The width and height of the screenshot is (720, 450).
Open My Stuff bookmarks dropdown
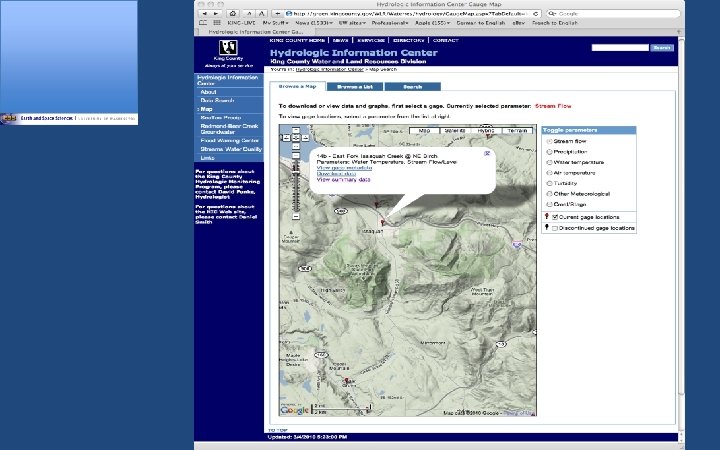(x=276, y=22)
